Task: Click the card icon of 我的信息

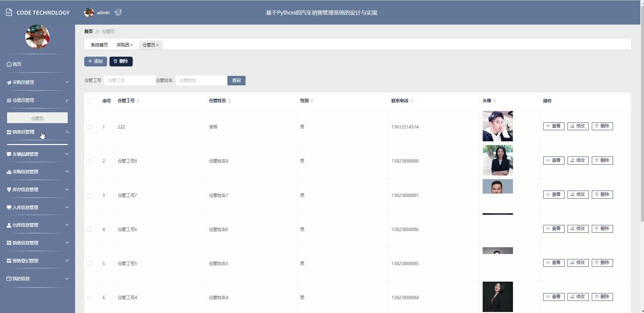Action: pyautogui.click(x=9, y=279)
